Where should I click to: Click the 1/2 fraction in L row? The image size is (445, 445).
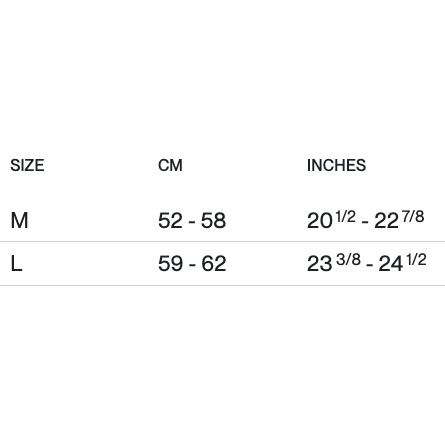(416, 259)
